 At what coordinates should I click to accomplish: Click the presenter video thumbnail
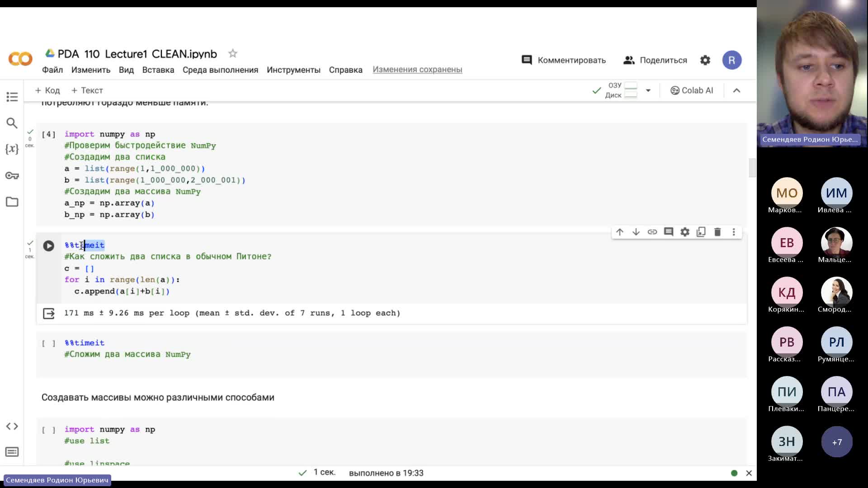pos(812,73)
